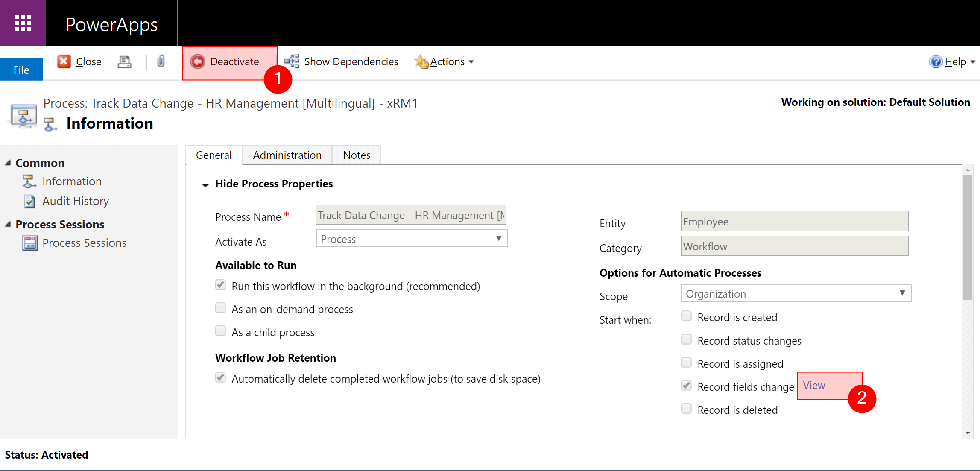This screenshot has width=980, height=471.
Task: Click the Start when: label
Action: click(625, 320)
